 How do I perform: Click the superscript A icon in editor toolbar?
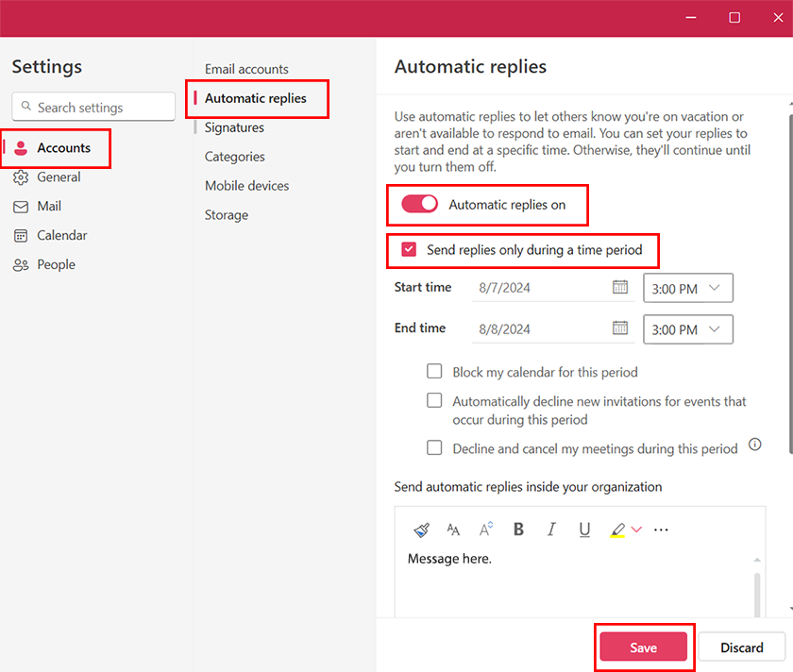(485, 529)
